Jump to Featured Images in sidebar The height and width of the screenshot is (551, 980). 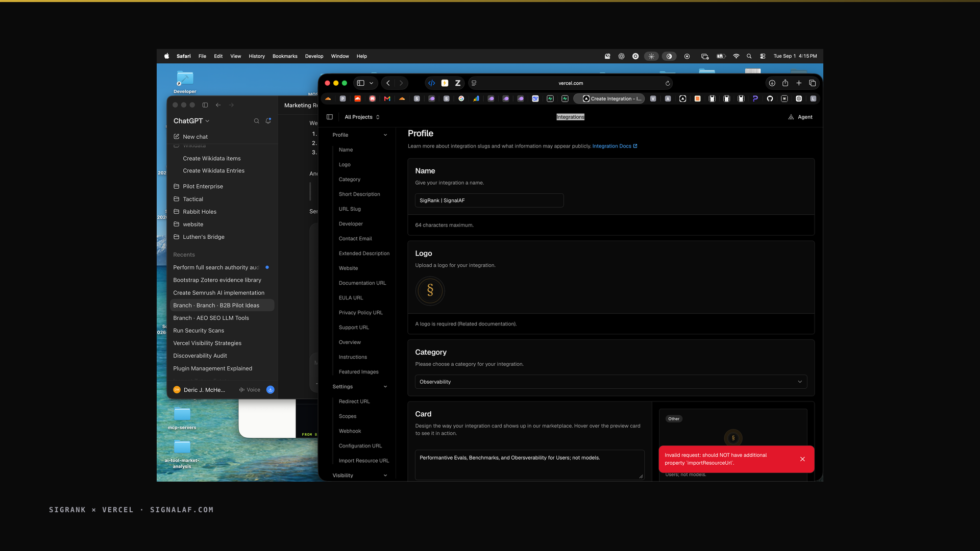coord(358,372)
